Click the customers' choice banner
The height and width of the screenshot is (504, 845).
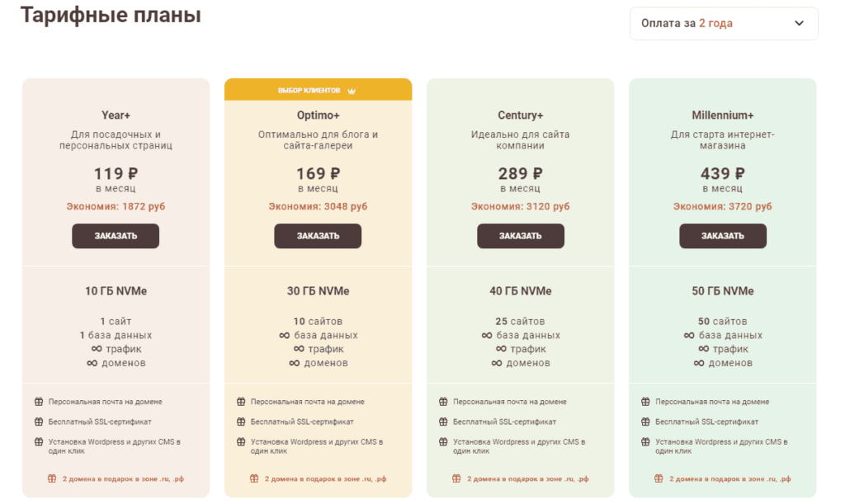[x=318, y=90]
